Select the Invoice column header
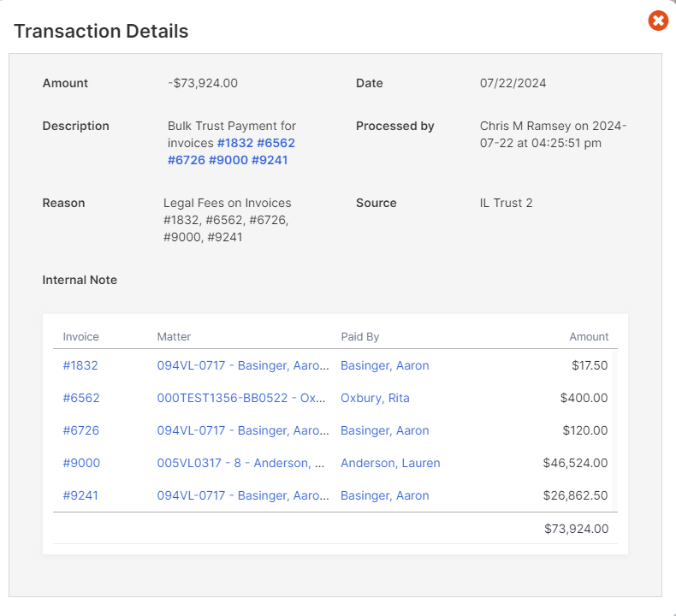Viewport: 676px width, 616px height. [x=81, y=337]
